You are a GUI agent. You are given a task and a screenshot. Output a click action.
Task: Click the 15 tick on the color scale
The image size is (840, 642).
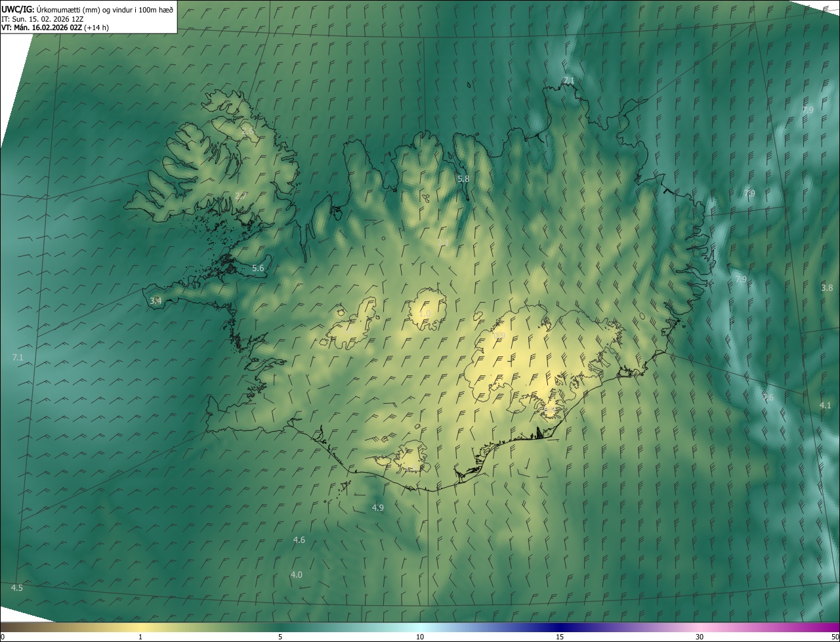(560, 637)
